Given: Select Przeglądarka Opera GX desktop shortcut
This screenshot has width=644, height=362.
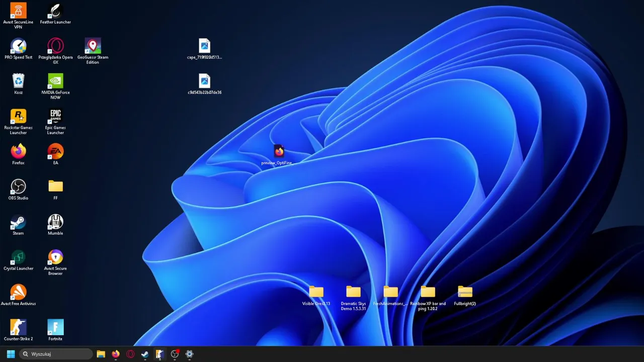Looking at the screenshot, I should tap(55, 51).
